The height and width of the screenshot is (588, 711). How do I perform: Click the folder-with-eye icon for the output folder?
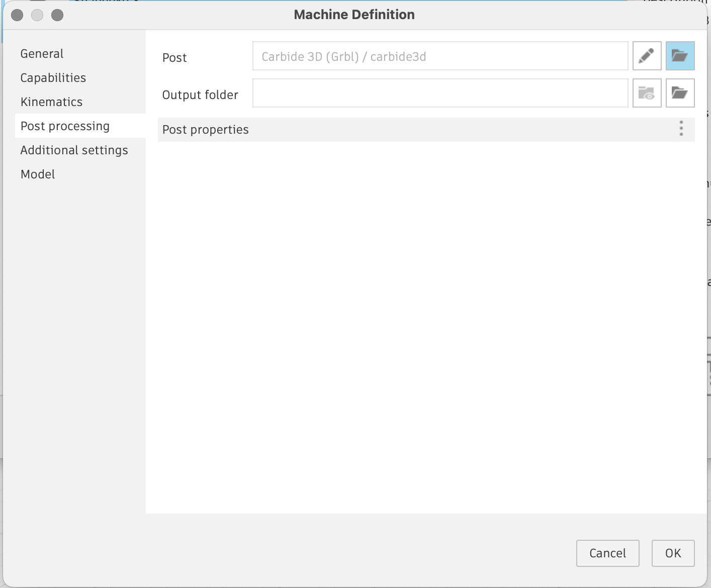tap(647, 93)
